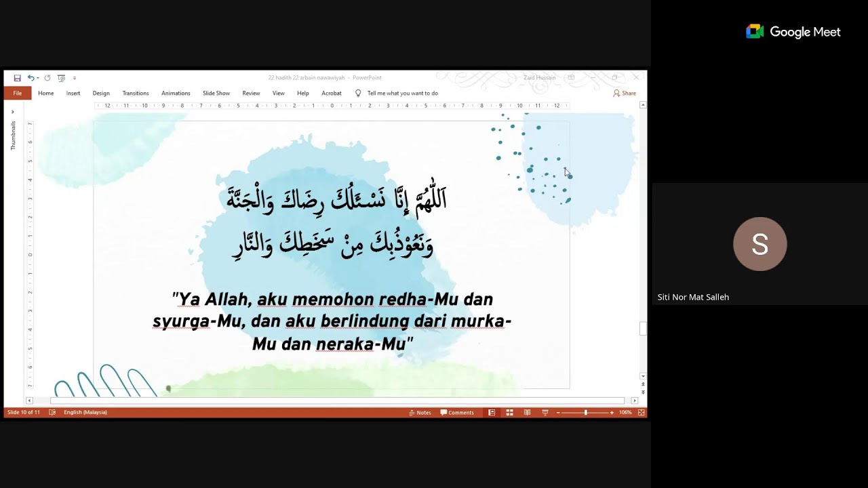Click the English (Malaysia) language indicator

(x=85, y=413)
